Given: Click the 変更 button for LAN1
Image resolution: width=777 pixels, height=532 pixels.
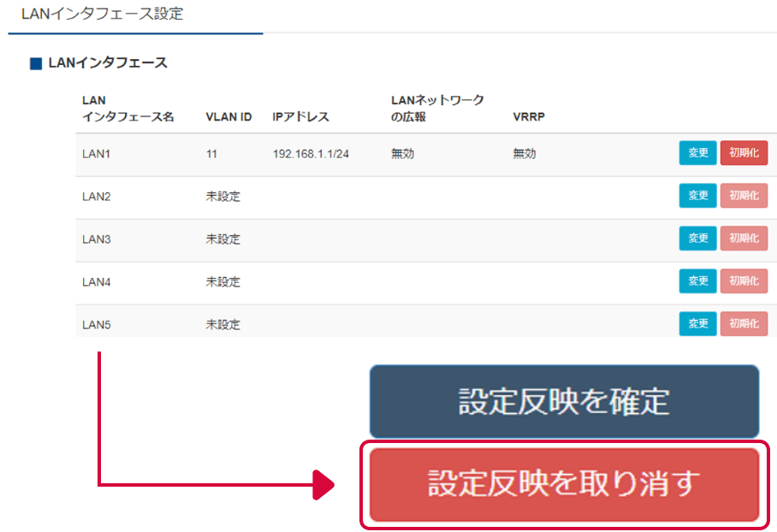Looking at the screenshot, I should (x=697, y=152).
